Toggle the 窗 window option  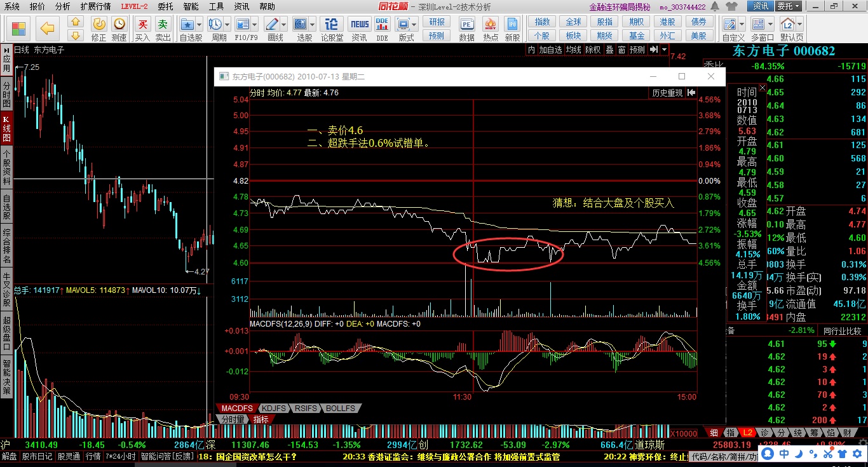tap(621, 50)
